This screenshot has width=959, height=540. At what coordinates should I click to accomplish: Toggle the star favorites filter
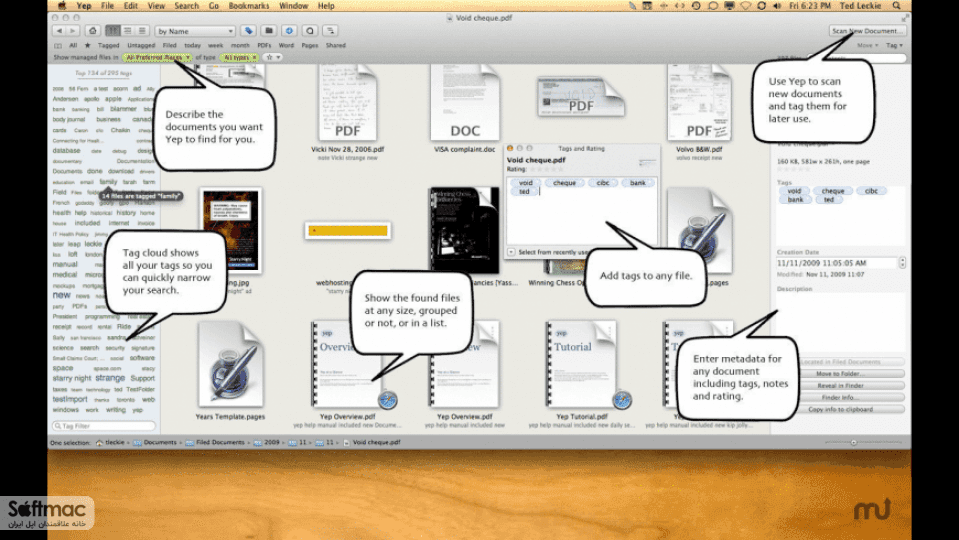pos(269,57)
